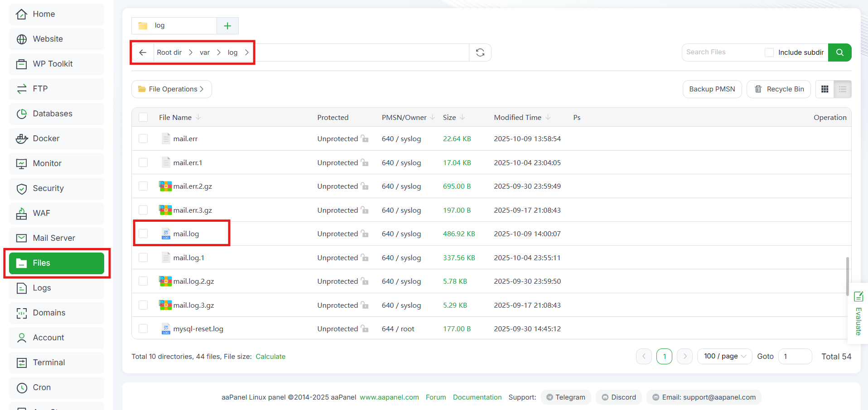868x410 pixels.
Task: Toggle the select-all files checkbox
Action: (143, 117)
